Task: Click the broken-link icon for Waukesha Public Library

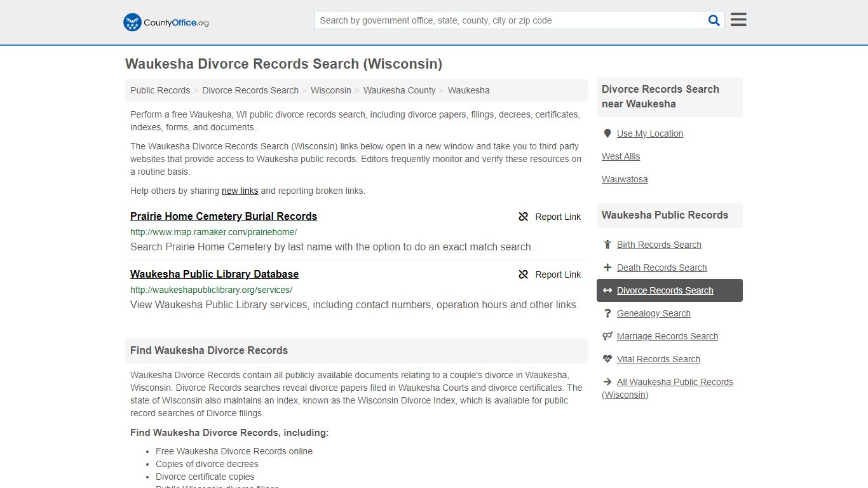Action: coord(524,274)
